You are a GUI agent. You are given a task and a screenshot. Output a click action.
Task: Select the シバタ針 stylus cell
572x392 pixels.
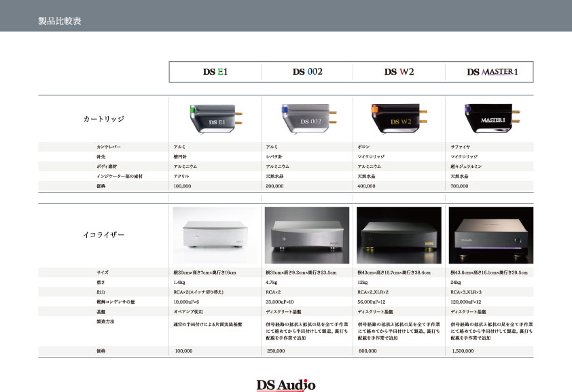[x=274, y=157]
